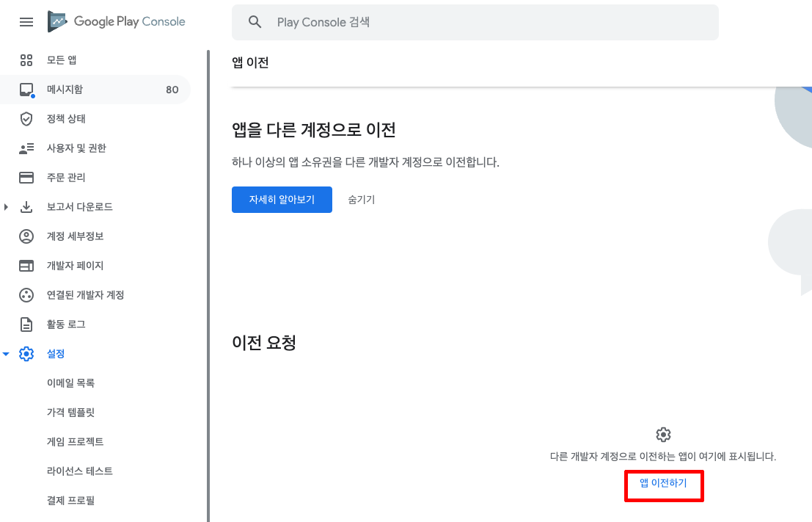Open the hamburger navigation menu
Viewport: 812px width, 522px height.
click(26, 22)
